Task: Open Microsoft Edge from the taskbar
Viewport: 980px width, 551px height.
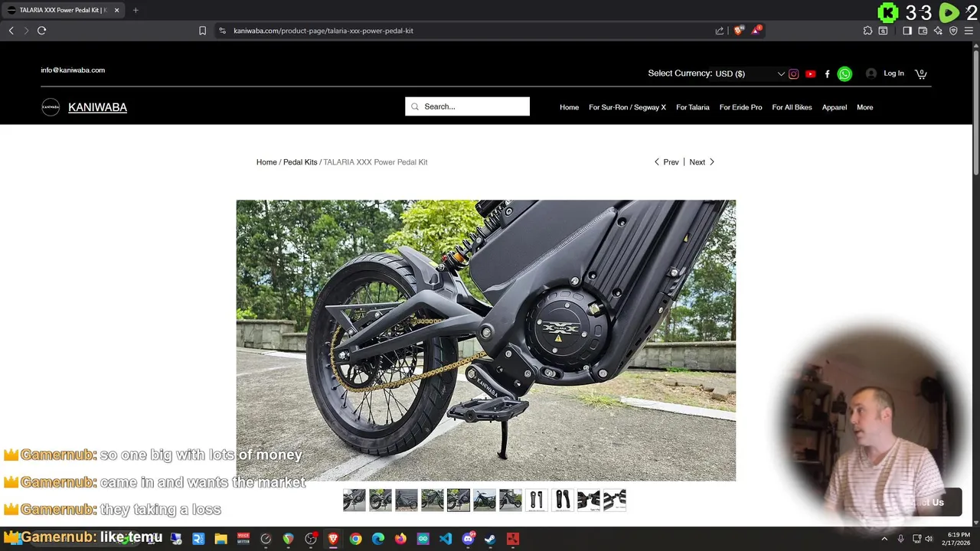Action: (x=378, y=539)
